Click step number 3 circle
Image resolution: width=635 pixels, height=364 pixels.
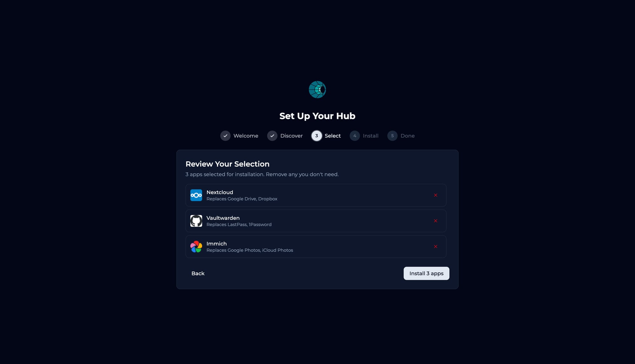(317, 136)
